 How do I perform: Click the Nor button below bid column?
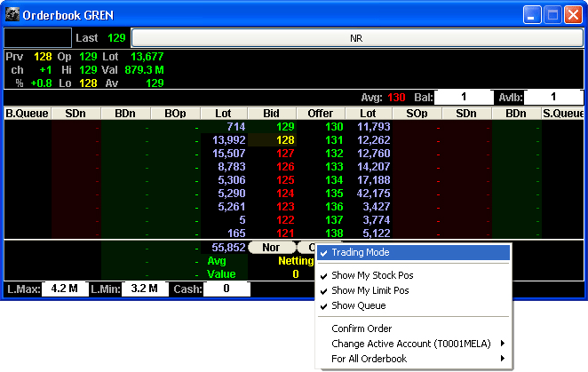(272, 248)
